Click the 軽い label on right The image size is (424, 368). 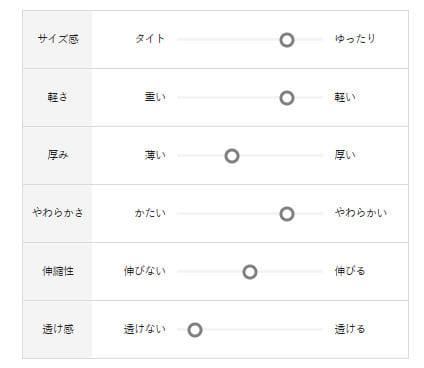pos(345,97)
